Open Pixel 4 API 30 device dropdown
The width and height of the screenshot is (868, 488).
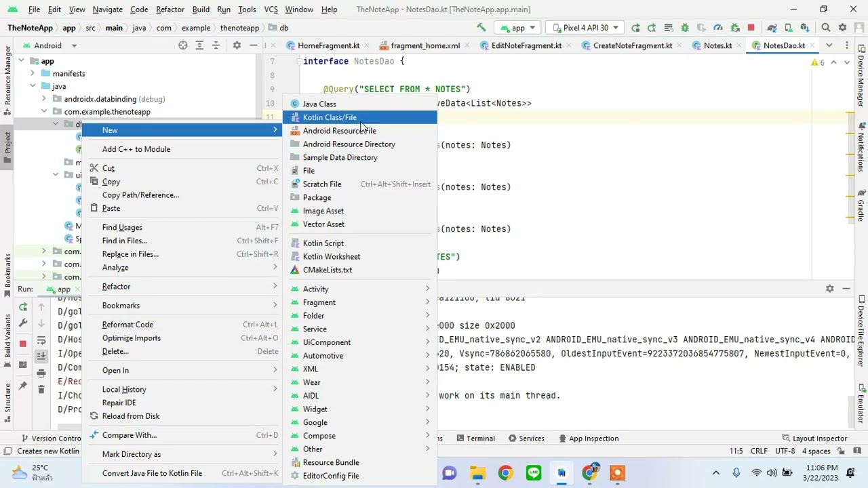[x=587, y=28]
